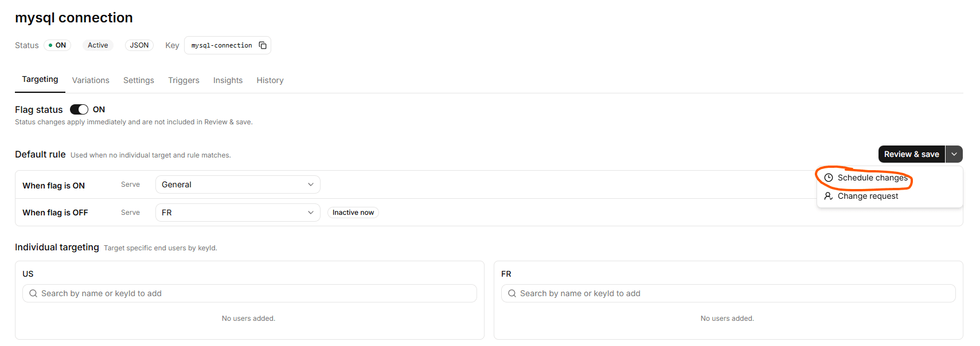The image size is (980, 346).
Task: Toggle the Flag status switch off
Action: coord(79,109)
